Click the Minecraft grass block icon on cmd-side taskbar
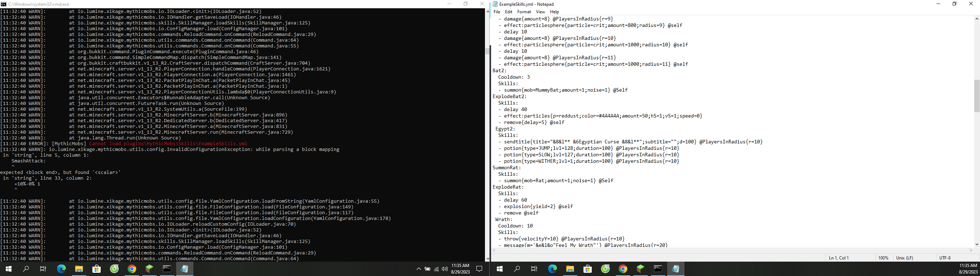Viewport: 980px width, 276px height. [x=149, y=269]
